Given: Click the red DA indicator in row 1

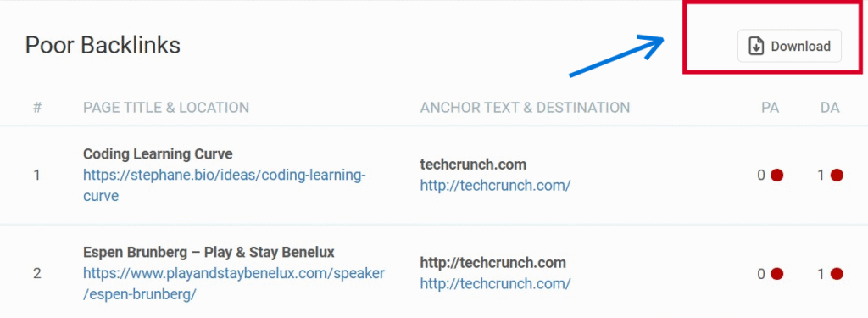Looking at the screenshot, I should click(837, 176).
